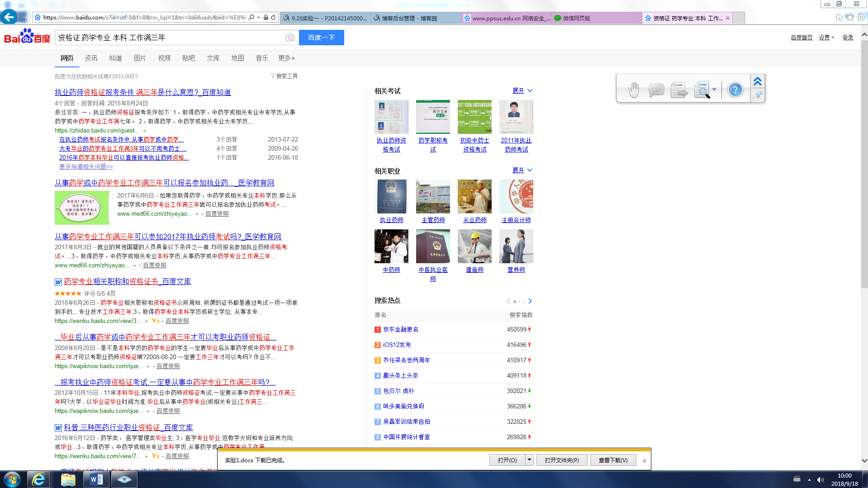The width and height of the screenshot is (868, 488).
Task: Click the document export arrow icon
Action: coord(679,90)
